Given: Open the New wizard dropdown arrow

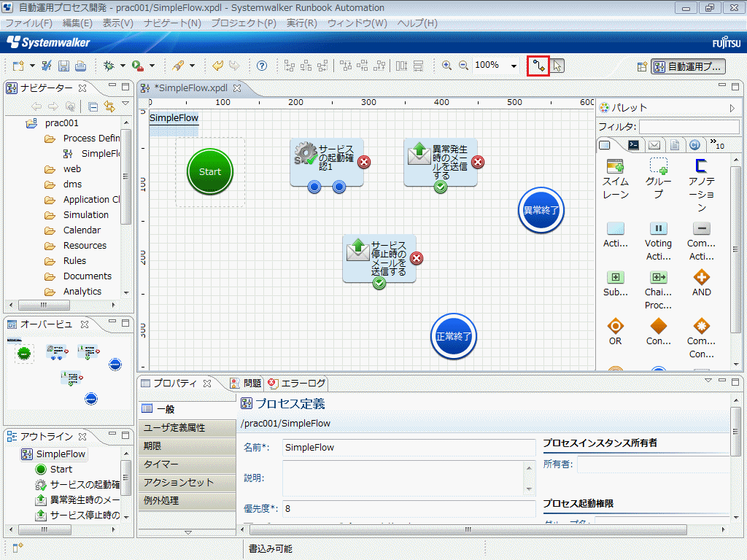Looking at the screenshot, I should click(32, 66).
